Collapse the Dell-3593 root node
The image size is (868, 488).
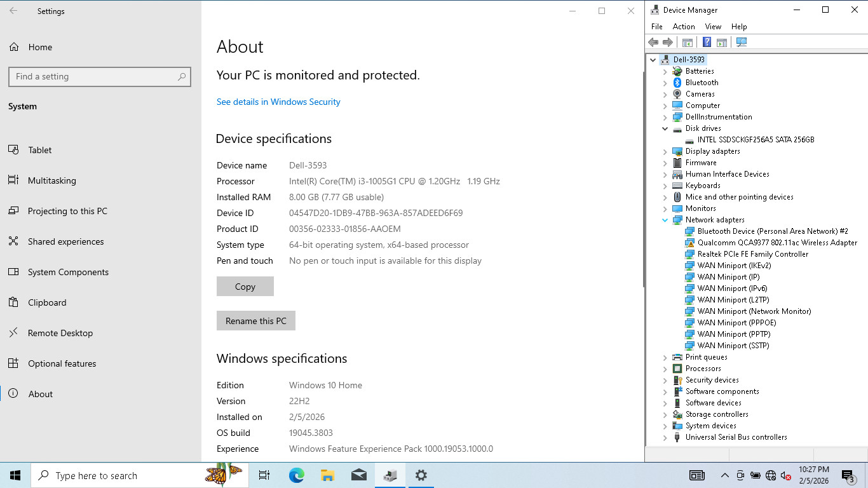click(653, 60)
